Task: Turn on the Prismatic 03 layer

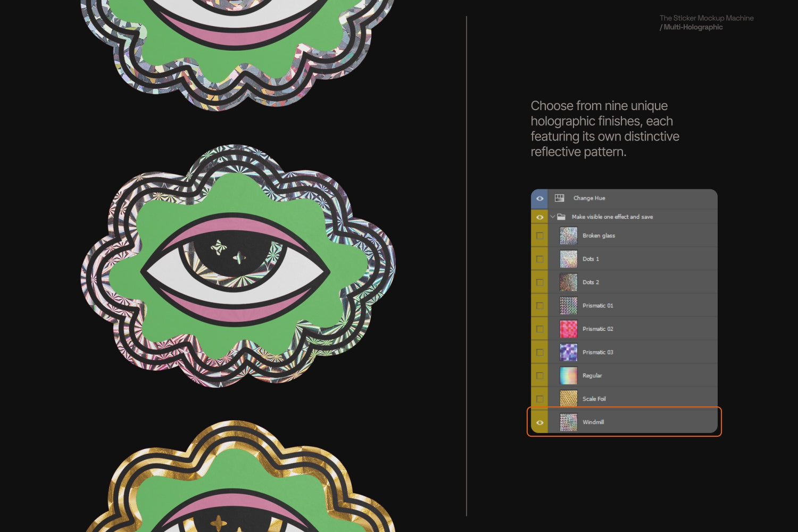Action: coord(539,352)
